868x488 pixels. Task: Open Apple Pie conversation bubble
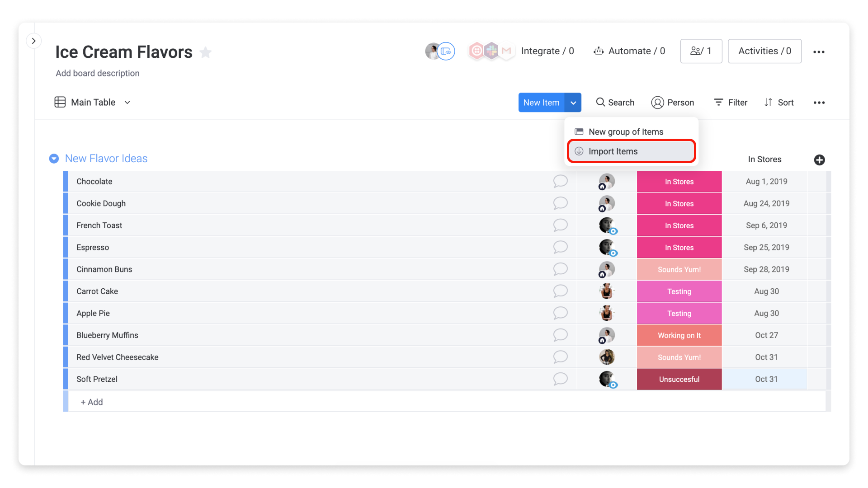click(x=560, y=313)
